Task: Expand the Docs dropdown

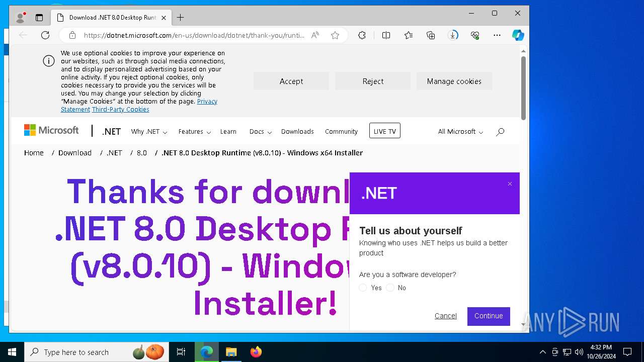Action: [261, 131]
